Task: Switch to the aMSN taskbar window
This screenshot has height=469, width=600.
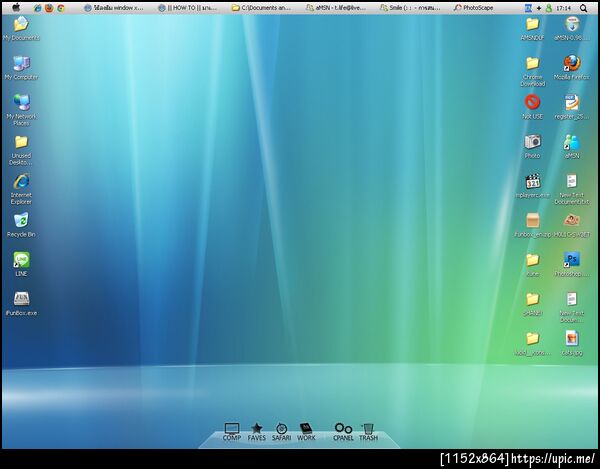Action: pyautogui.click(x=336, y=8)
